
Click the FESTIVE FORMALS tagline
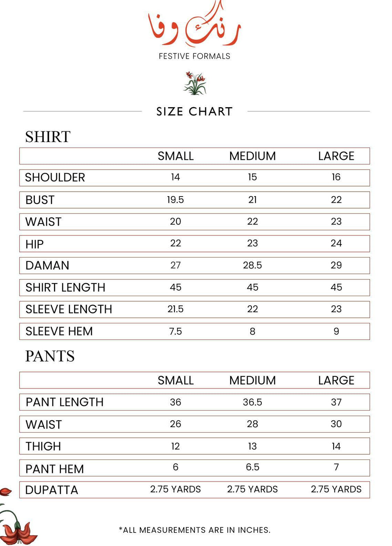click(195, 56)
